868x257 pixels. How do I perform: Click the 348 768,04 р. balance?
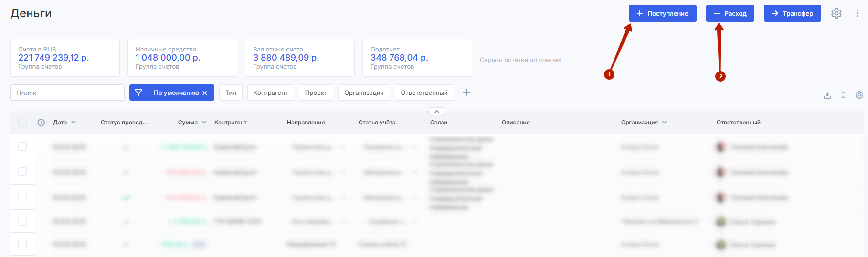coord(399,58)
